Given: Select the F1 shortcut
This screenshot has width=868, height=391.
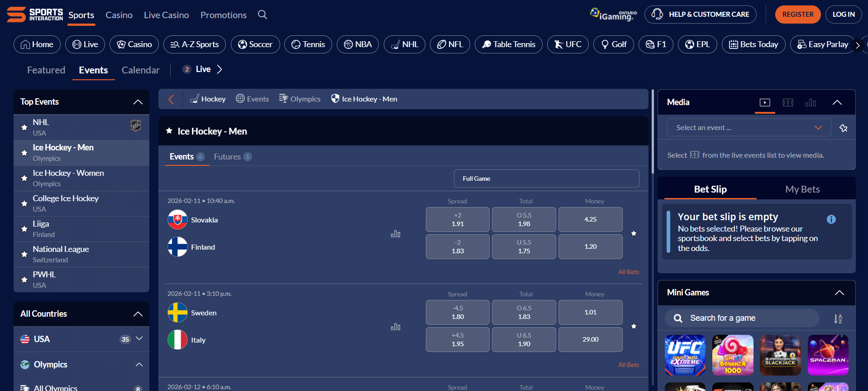Looking at the screenshot, I should pyautogui.click(x=656, y=44).
